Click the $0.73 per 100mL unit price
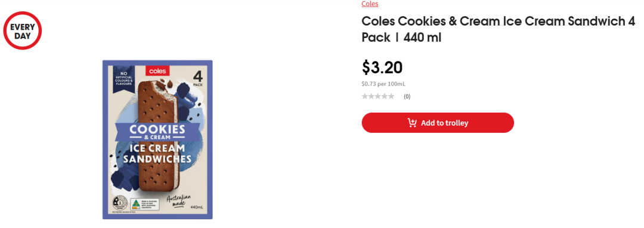Screen dimensions: 644x228 click(x=383, y=84)
